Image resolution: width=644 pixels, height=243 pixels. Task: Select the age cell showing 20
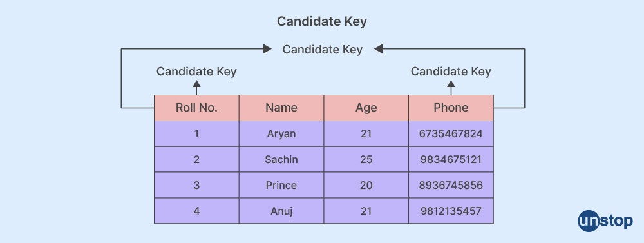click(x=366, y=185)
